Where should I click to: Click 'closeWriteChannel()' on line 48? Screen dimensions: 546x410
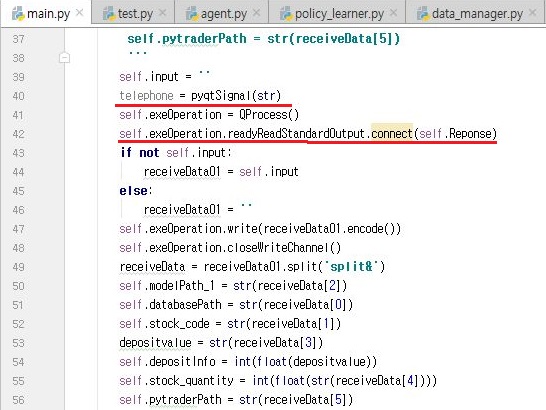click(x=284, y=248)
